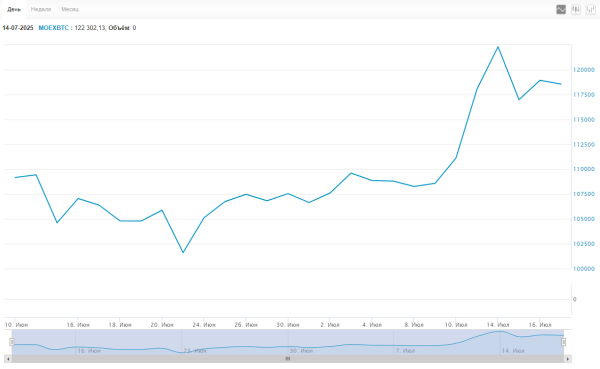
Task: Switch to line chart view
Action: [x=561, y=10]
